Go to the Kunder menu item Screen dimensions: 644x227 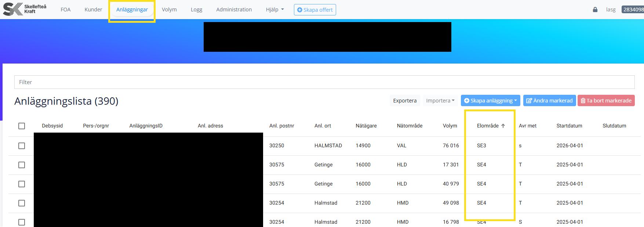tap(93, 10)
